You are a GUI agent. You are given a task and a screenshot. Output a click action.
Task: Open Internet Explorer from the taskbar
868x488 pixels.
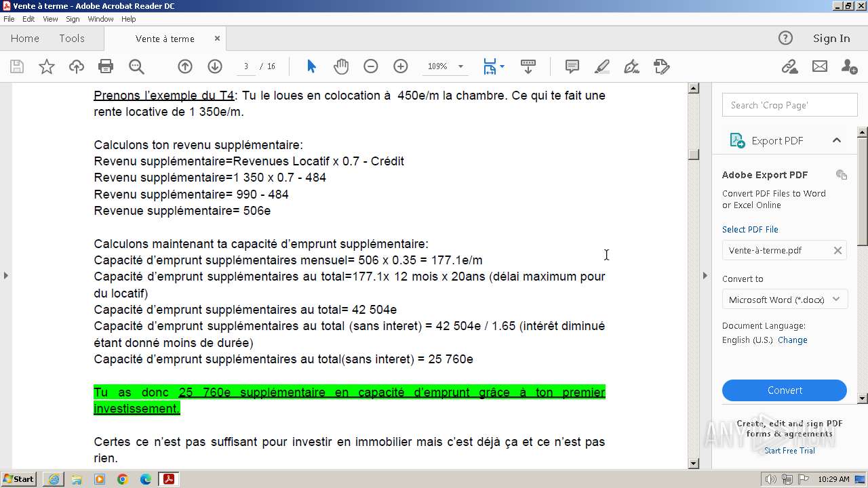(54, 479)
